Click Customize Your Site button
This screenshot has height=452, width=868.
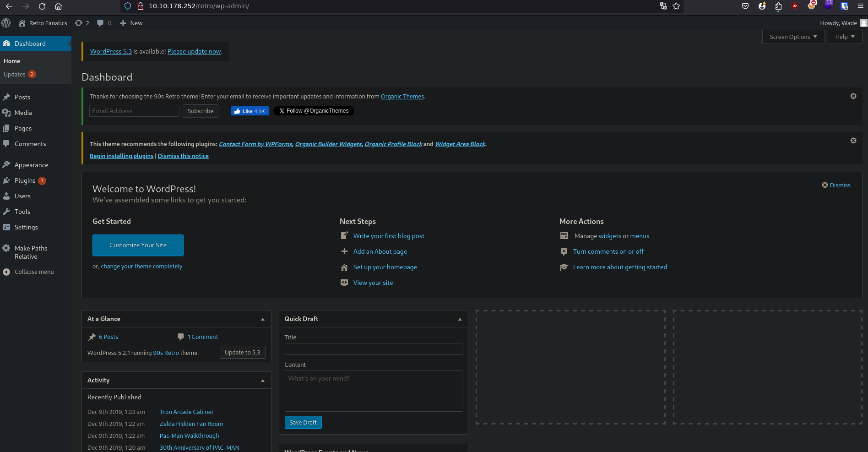coord(138,245)
